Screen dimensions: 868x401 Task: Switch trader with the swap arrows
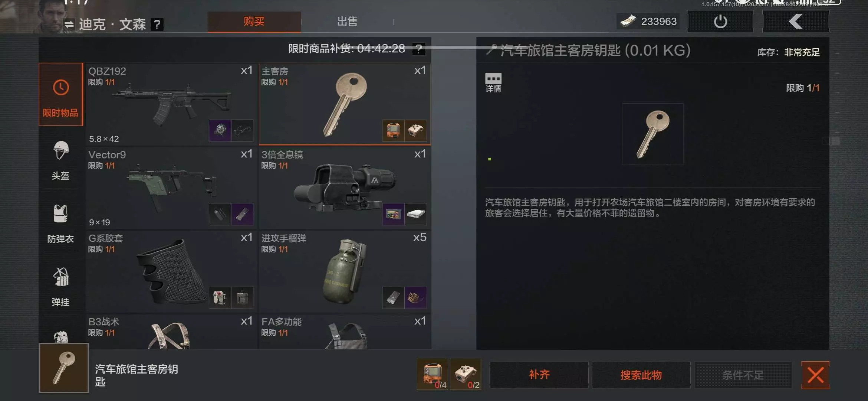69,25
